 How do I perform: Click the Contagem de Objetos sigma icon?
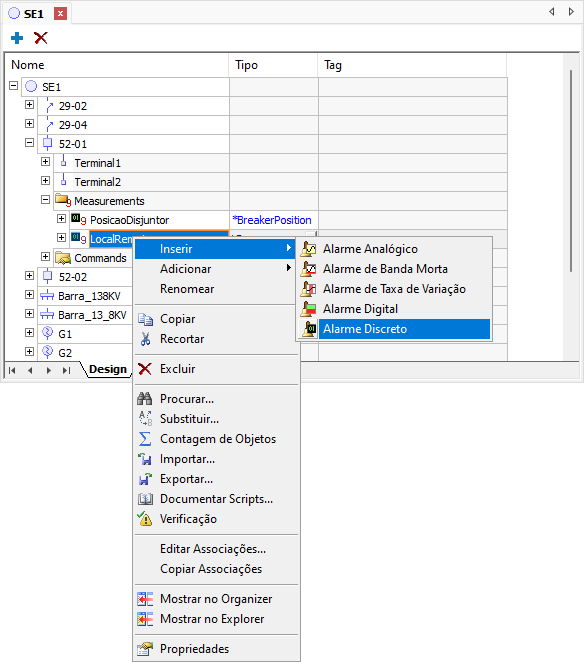point(145,439)
